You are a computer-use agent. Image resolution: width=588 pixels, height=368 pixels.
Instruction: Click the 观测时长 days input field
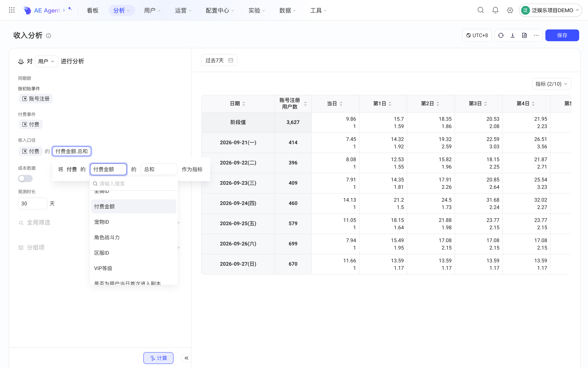point(33,204)
